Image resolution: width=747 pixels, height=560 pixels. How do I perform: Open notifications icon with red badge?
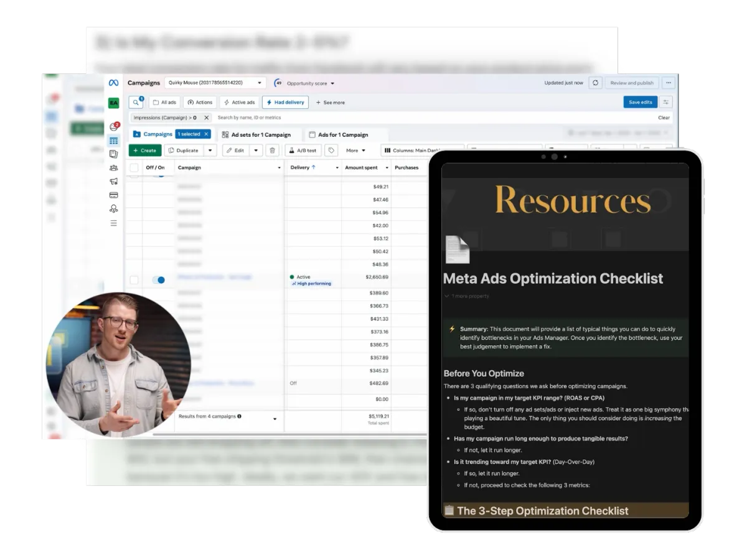(113, 126)
